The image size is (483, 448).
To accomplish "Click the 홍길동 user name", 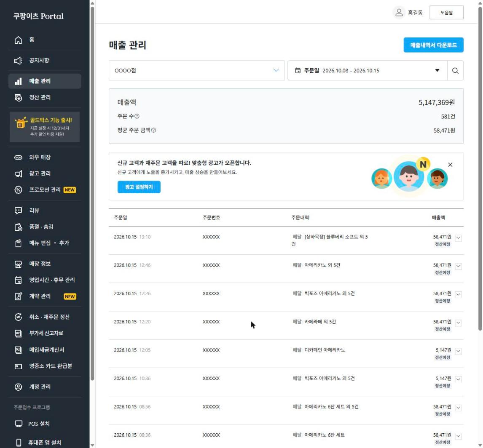I will tap(415, 13).
